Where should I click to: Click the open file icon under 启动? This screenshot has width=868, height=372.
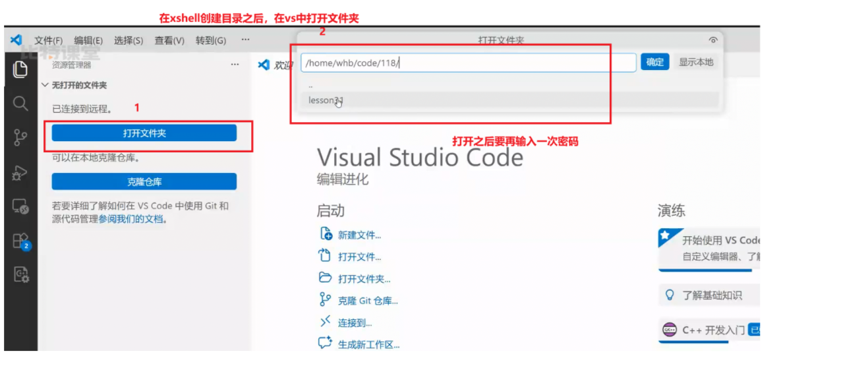(x=325, y=256)
